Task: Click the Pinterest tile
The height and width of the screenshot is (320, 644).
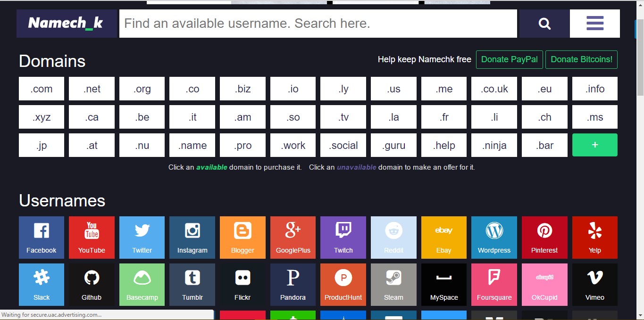Action: coord(544,238)
